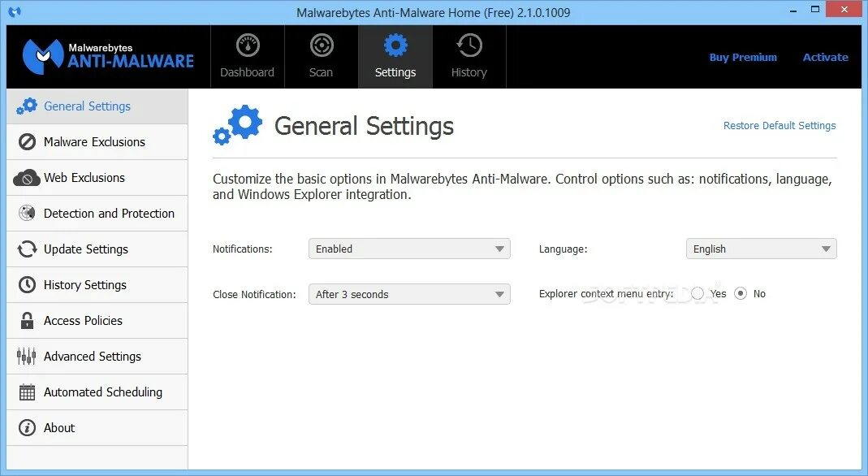
Task: Maximize the Malwarebytes window
Action: click(x=815, y=10)
